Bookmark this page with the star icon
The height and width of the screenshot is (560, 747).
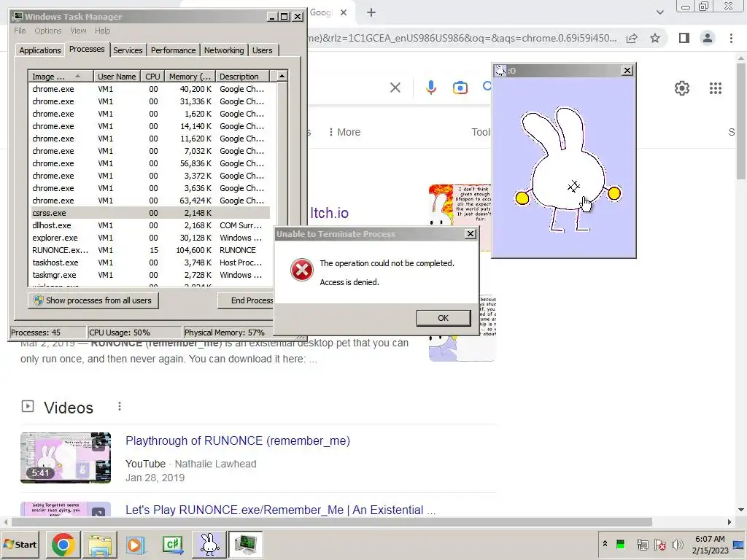[x=655, y=38]
